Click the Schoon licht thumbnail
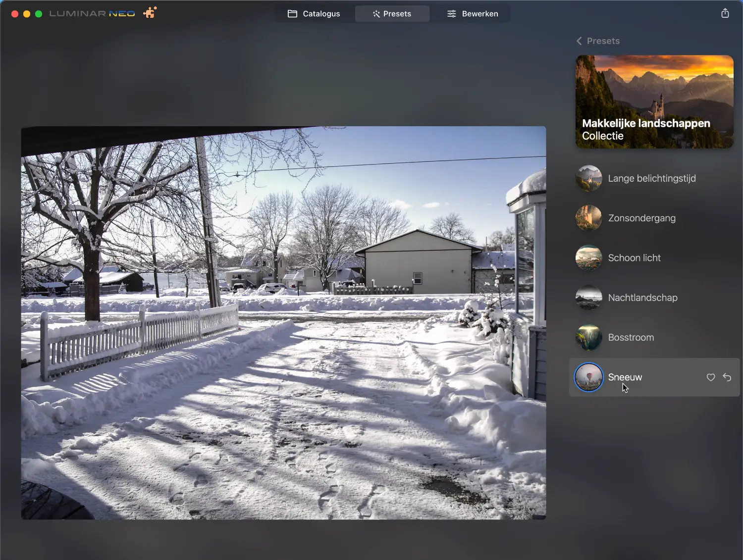This screenshot has height=560, width=743. coord(589,258)
